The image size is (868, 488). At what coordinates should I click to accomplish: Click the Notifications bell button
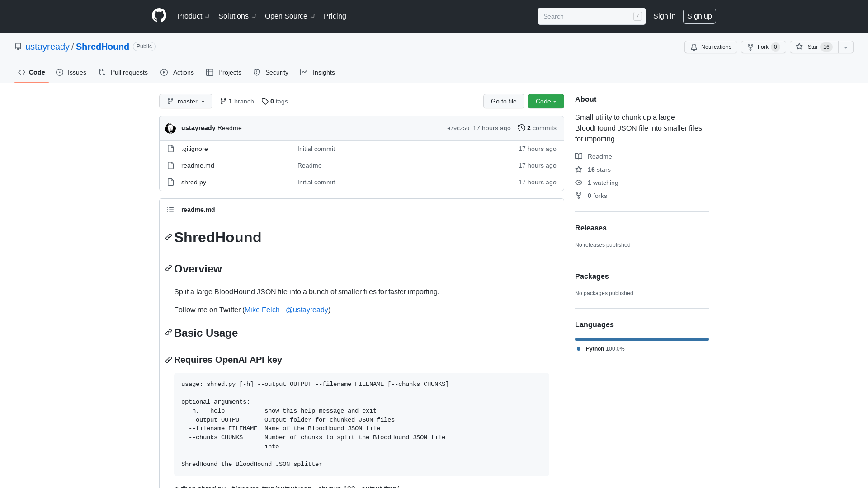(711, 47)
